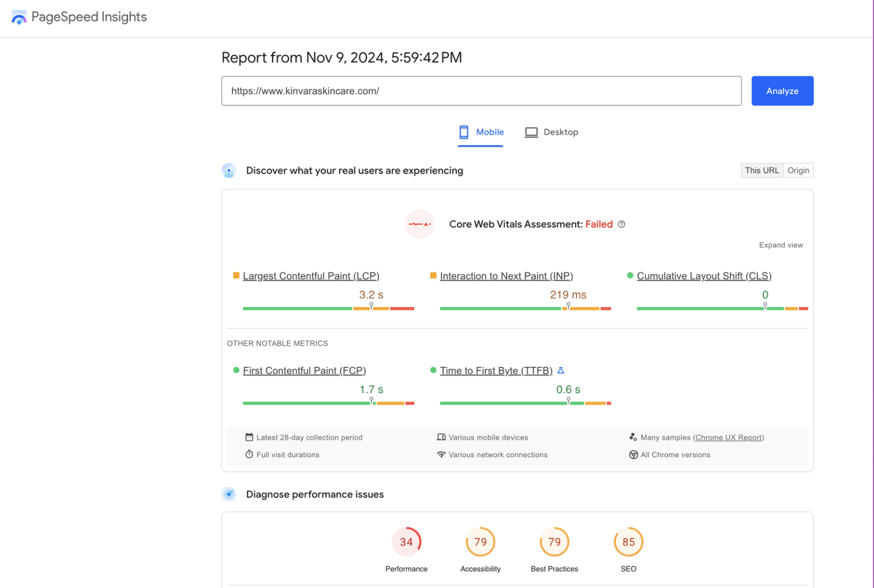Click the Analyze button
874x588 pixels.
click(x=782, y=91)
